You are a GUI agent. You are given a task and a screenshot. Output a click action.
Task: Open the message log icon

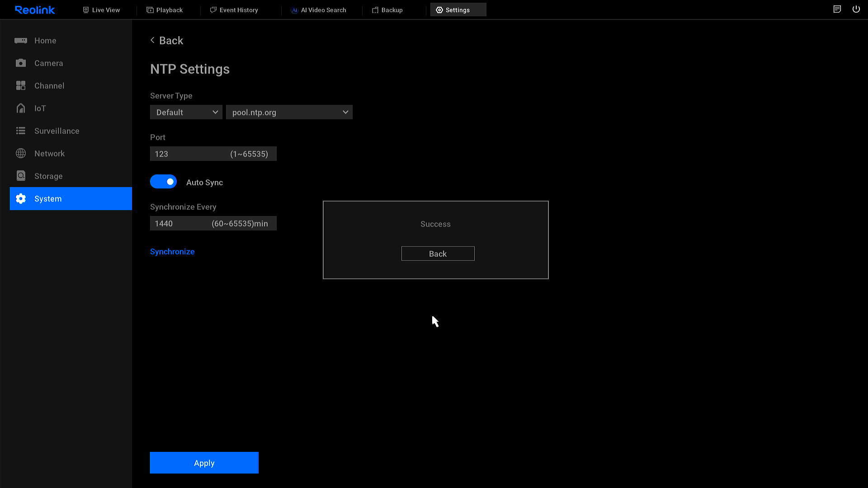coord(837,9)
